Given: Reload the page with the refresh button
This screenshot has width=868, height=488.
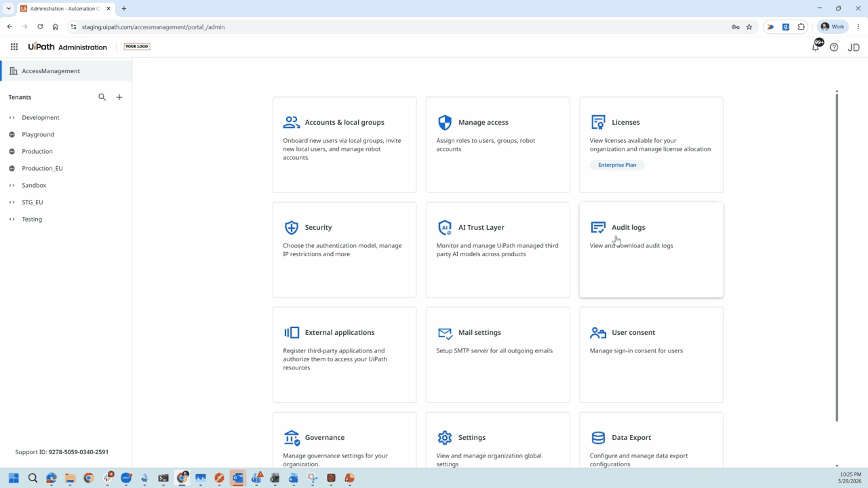Looking at the screenshot, I should [40, 27].
